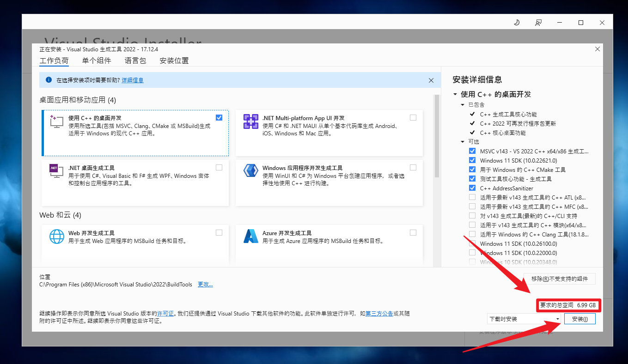Click the 'Web 和云 (4)' category heading
The height and width of the screenshot is (364, 628).
60,215
